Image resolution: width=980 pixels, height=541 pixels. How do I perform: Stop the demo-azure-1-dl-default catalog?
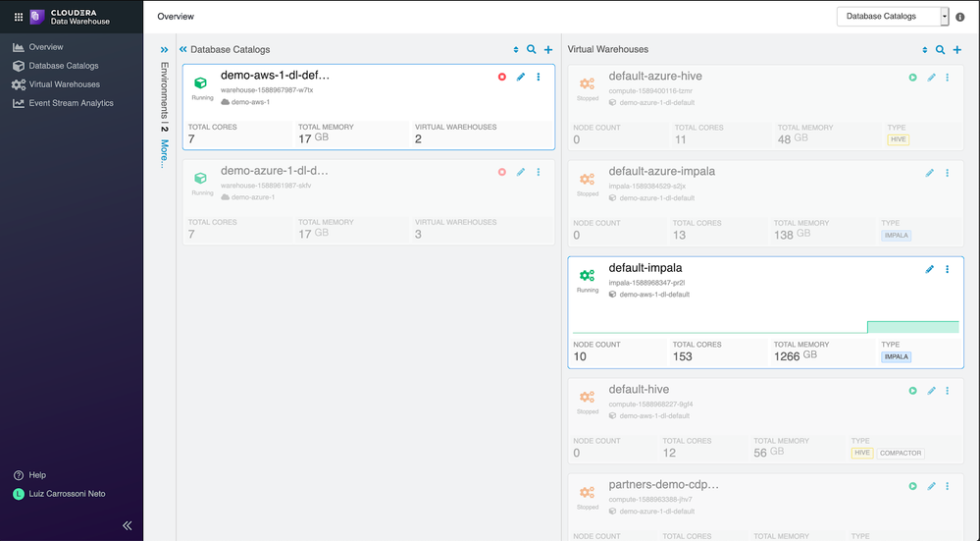pos(502,172)
